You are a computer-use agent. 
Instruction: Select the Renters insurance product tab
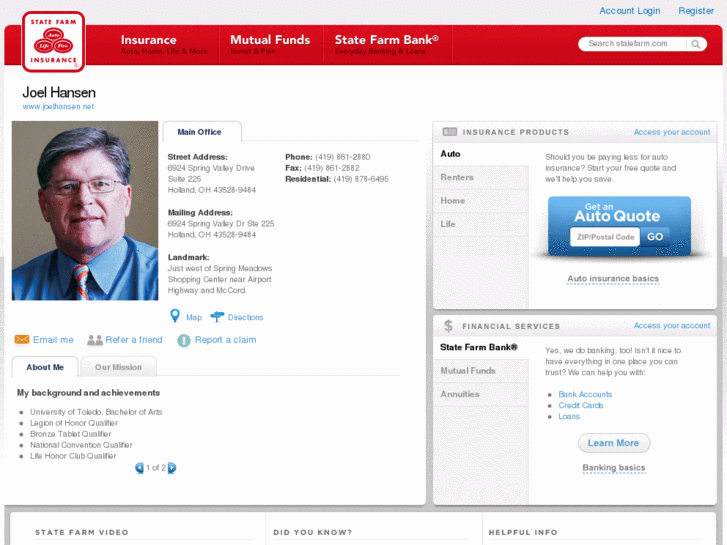click(x=481, y=177)
